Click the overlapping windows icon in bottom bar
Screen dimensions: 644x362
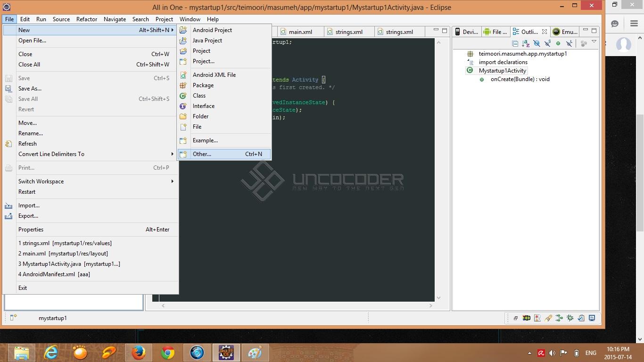515,318
